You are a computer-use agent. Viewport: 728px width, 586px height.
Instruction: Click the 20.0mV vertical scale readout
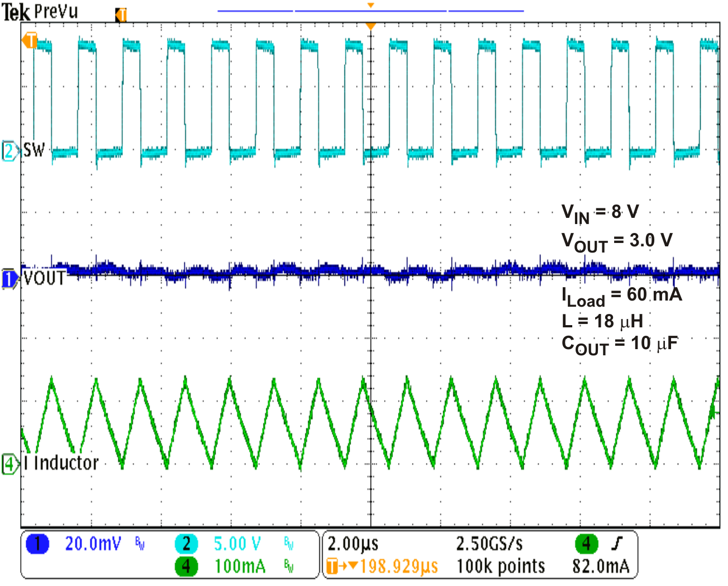pos(93,544)
